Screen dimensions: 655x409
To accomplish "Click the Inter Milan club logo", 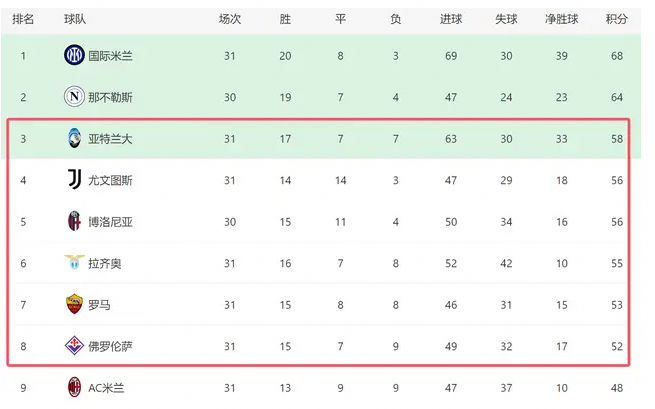I will (x=74, y=55).
